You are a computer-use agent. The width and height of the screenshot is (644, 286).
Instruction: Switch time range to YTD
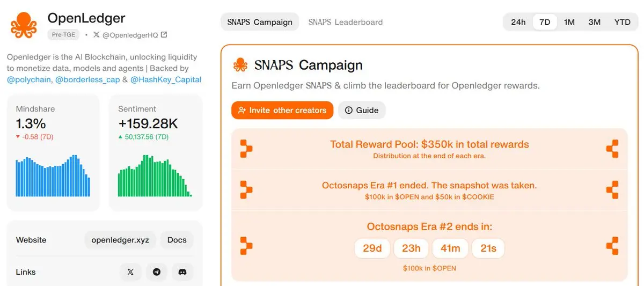pos(623,22)
